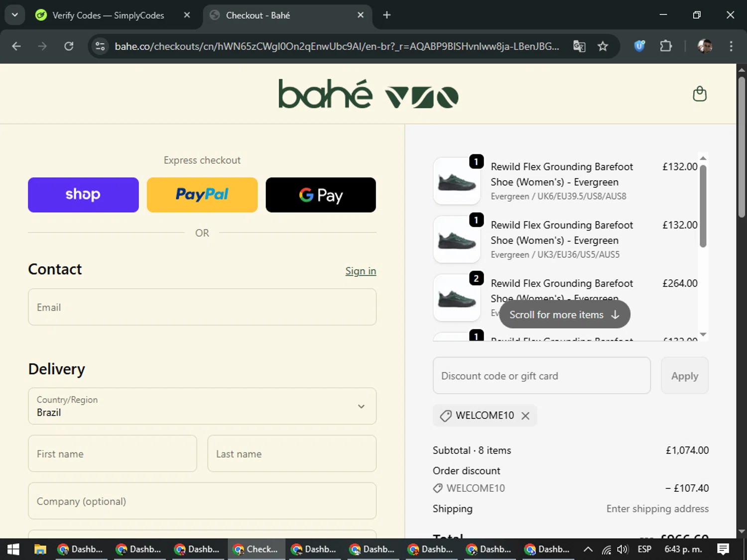Go back to the previous page

click(16, 46)
